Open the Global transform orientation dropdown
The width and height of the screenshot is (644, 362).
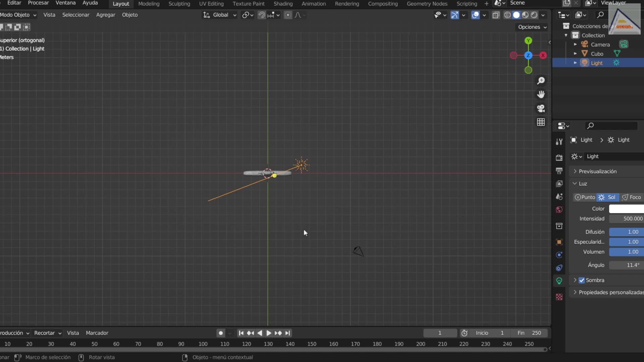click(220, 15)
